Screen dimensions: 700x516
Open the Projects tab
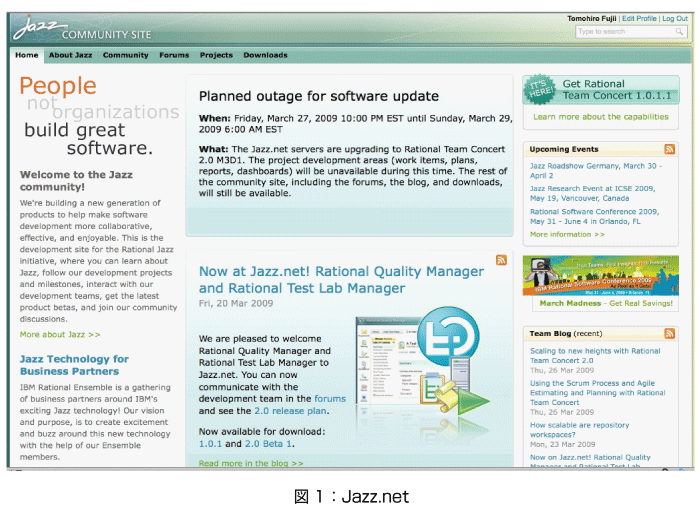point(216,55)
